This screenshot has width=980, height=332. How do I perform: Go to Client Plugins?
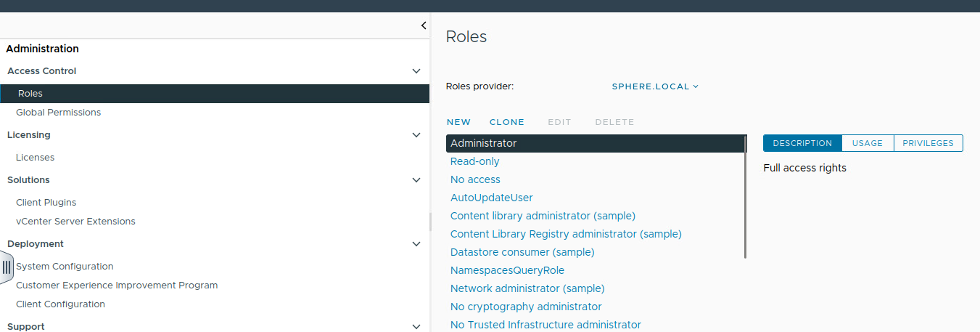point(46,203)
